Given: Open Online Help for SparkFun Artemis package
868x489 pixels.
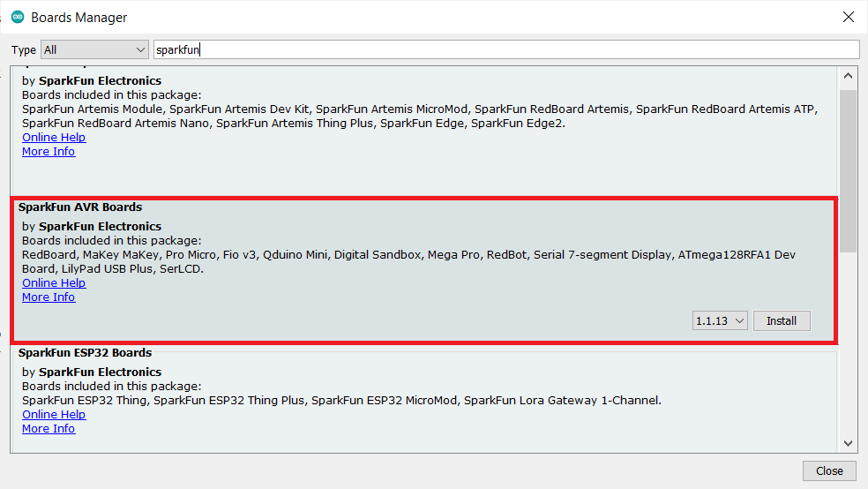Looking at the screenshot, I should (54, 138).
